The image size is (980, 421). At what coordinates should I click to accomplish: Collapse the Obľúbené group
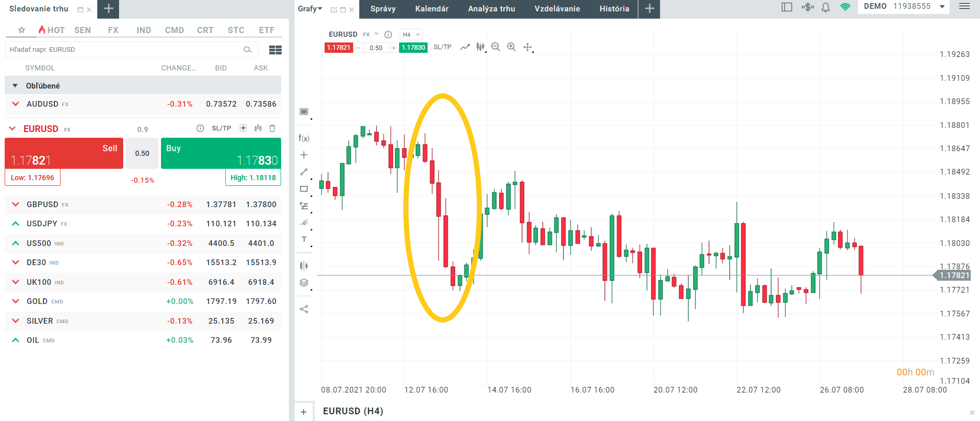pos(15,86)
